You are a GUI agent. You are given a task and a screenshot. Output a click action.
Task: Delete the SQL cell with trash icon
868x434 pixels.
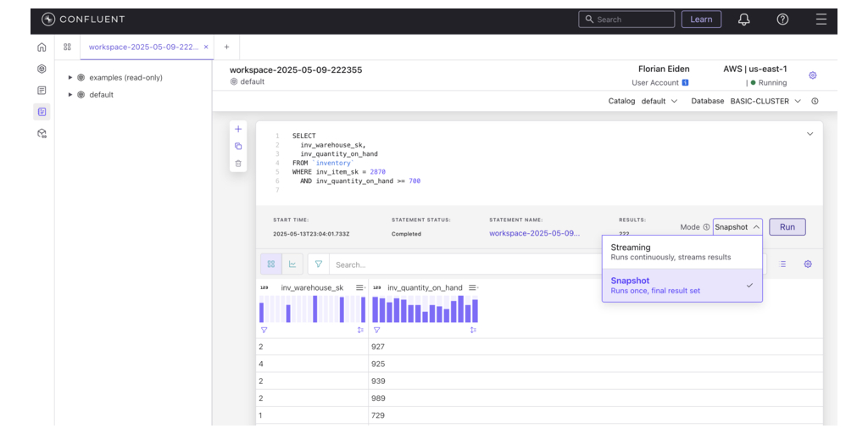[x=238, y=163]
